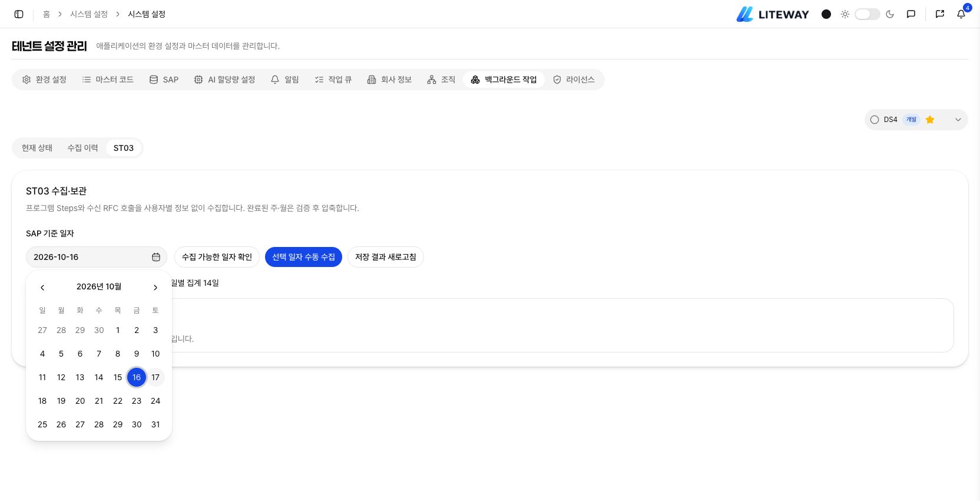Click 선택 일자 수동 수집 button
Image resolution: width=980 pixels, height=501 pixels.
tap(303, 257)
